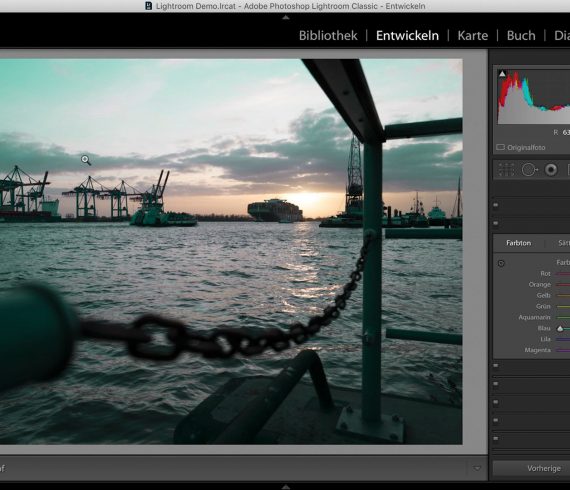Click the Vorherige button

(x=544, y=468)
